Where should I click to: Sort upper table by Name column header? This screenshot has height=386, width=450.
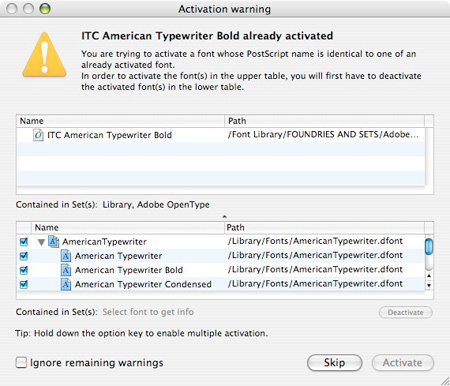click(x=120, y=121)
